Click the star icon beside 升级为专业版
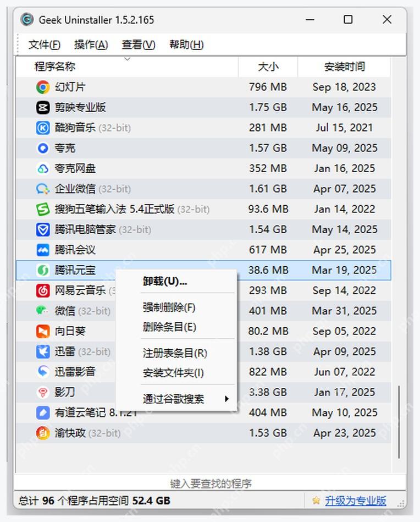420x522 pixels. point(316,501)
